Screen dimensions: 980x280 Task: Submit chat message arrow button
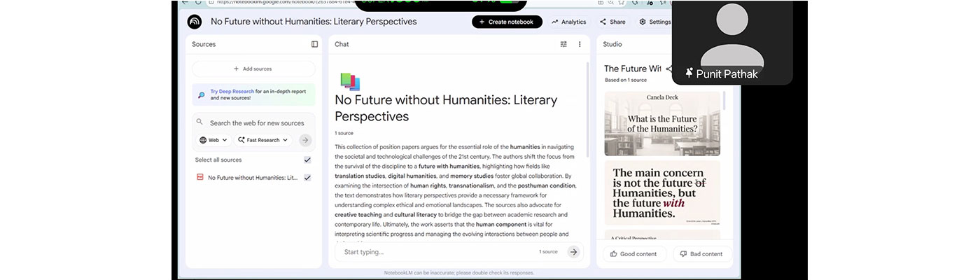(x=573, y=252)
